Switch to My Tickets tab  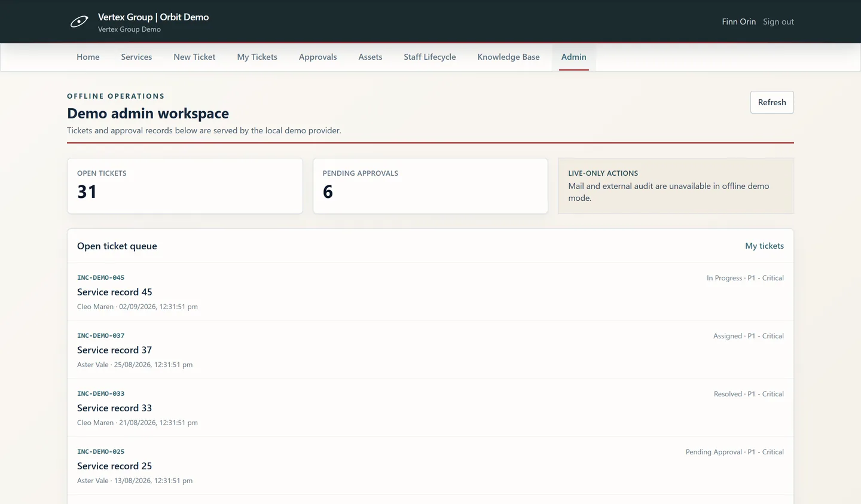257,57
